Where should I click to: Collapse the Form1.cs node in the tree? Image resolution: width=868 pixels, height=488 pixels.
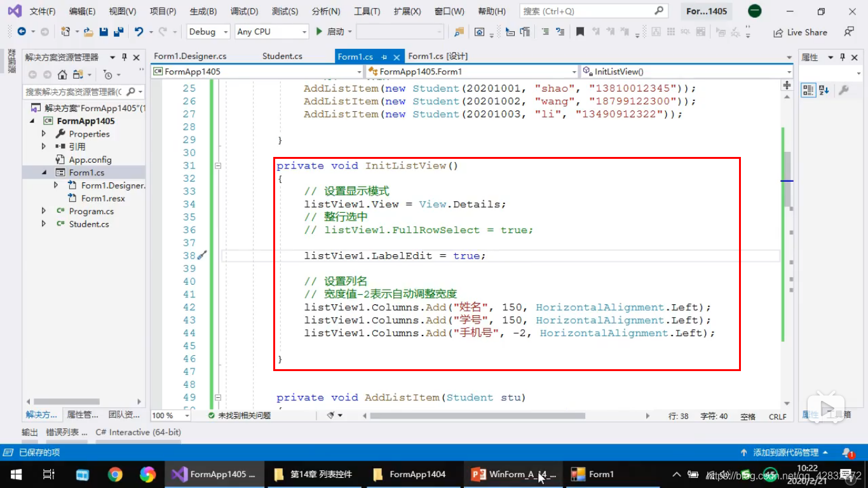(x=44, y=172)
